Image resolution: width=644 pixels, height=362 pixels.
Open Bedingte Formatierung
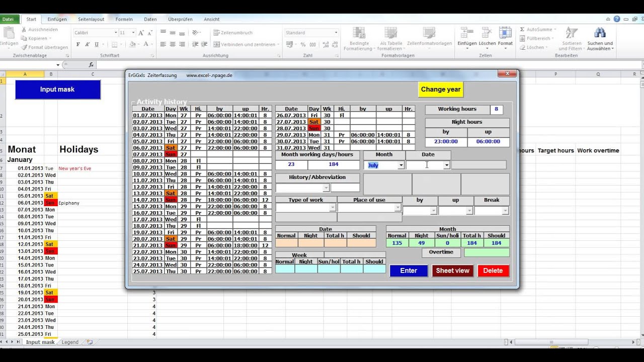point(359,38)
